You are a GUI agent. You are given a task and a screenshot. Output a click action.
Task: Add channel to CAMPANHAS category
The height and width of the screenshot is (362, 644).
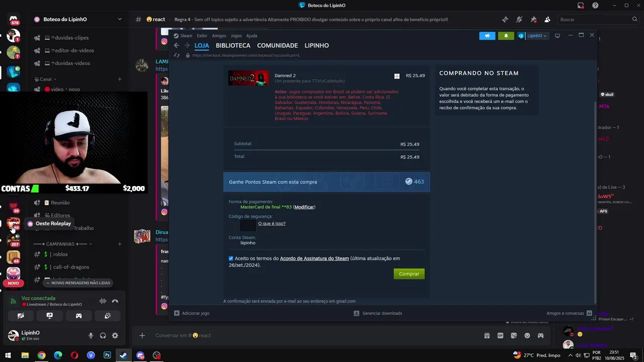click(x=120, y=244)
